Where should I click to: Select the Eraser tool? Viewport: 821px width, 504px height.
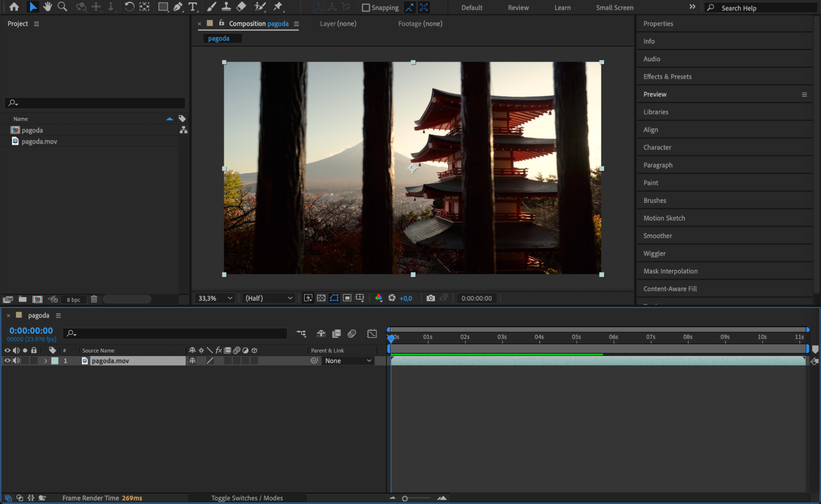tap(241, 7)
